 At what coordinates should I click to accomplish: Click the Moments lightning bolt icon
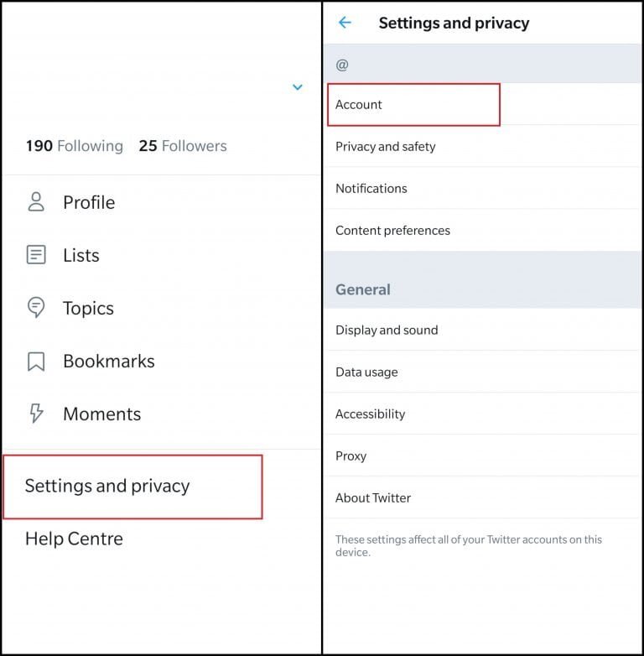36,414
